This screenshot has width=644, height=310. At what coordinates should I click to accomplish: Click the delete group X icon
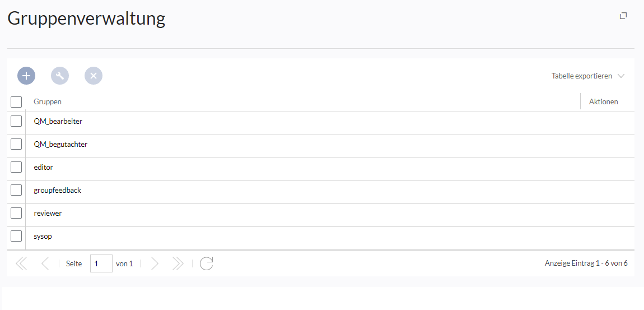click(94, 76)
